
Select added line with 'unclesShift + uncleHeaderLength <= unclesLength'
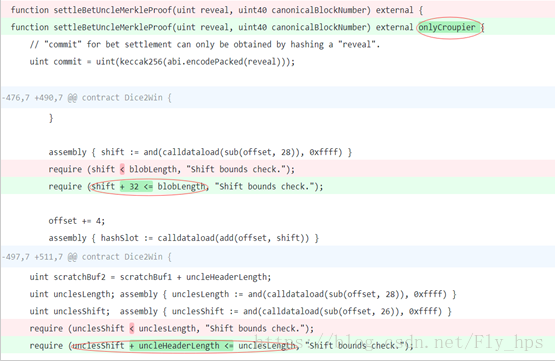[278, 345]
